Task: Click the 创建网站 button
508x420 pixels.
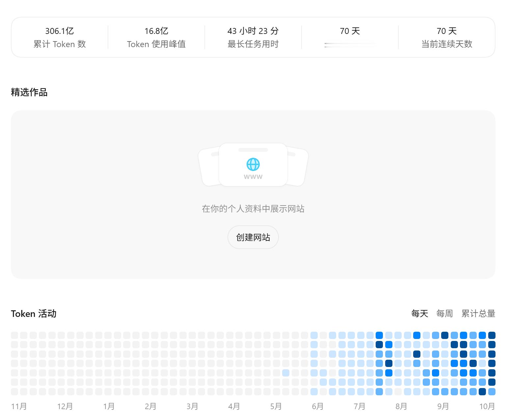Action: 253,237
